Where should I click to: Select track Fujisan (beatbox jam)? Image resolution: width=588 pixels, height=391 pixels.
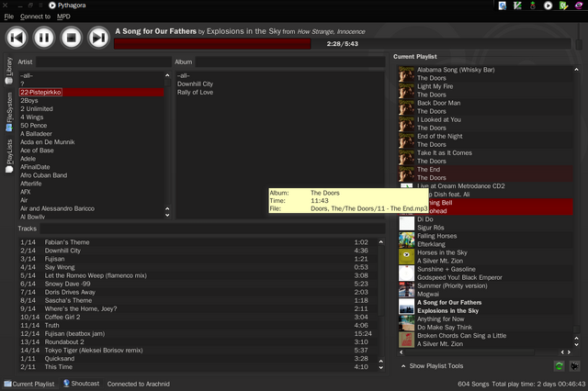tap(198, 334)
